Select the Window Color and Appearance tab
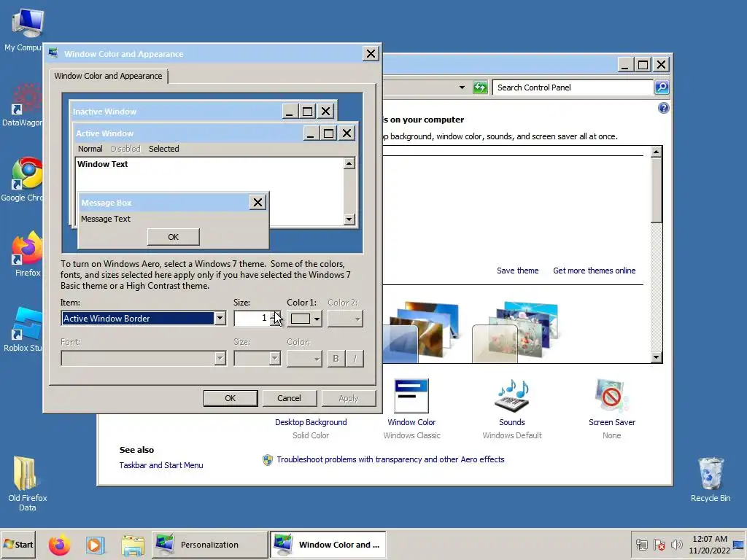Image resolution: width=747 pixels, height=560 pixels. click(108, 76)
